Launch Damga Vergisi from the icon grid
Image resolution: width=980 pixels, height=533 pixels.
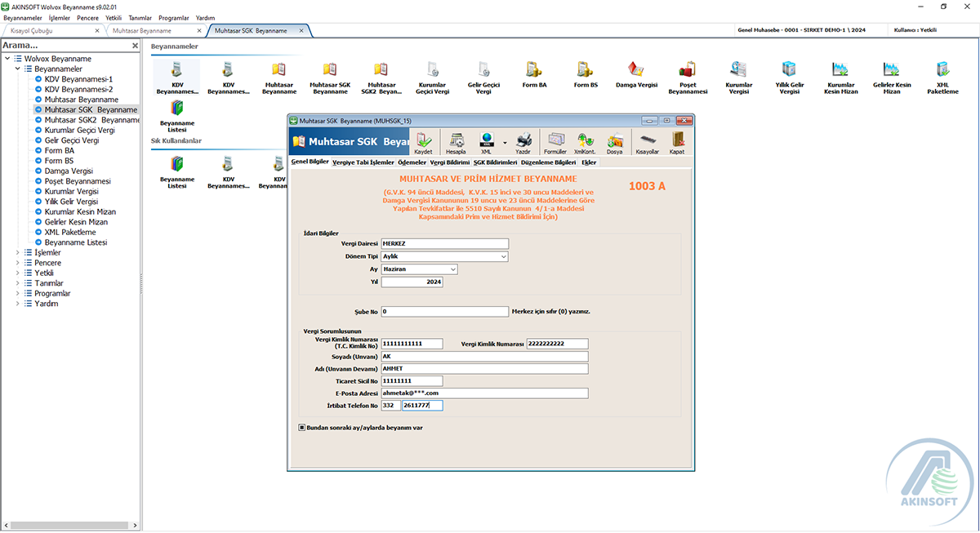(636, 73)
